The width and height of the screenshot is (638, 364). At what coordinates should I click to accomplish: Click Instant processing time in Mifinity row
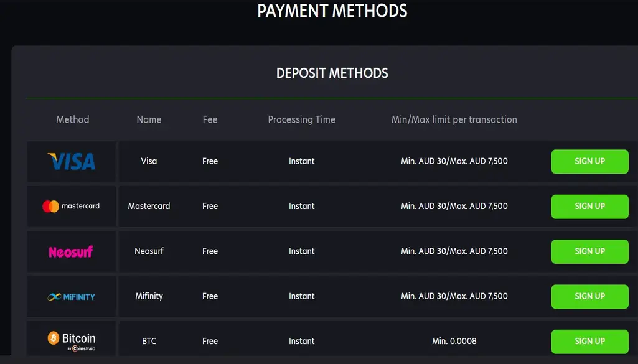[x=301, y=296]
